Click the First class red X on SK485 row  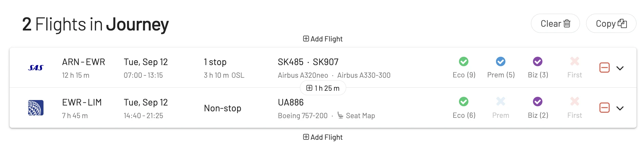[574, 62]
